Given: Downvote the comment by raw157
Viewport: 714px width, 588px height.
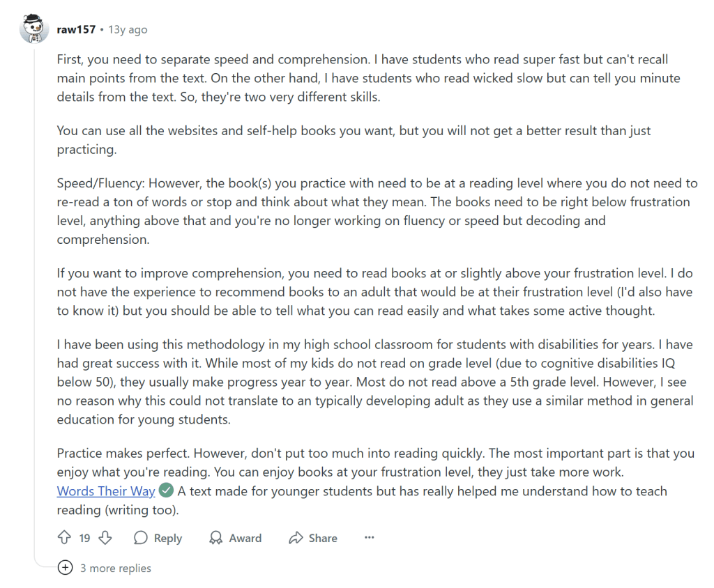Looking at the screenshot, I should click(105, 538).
